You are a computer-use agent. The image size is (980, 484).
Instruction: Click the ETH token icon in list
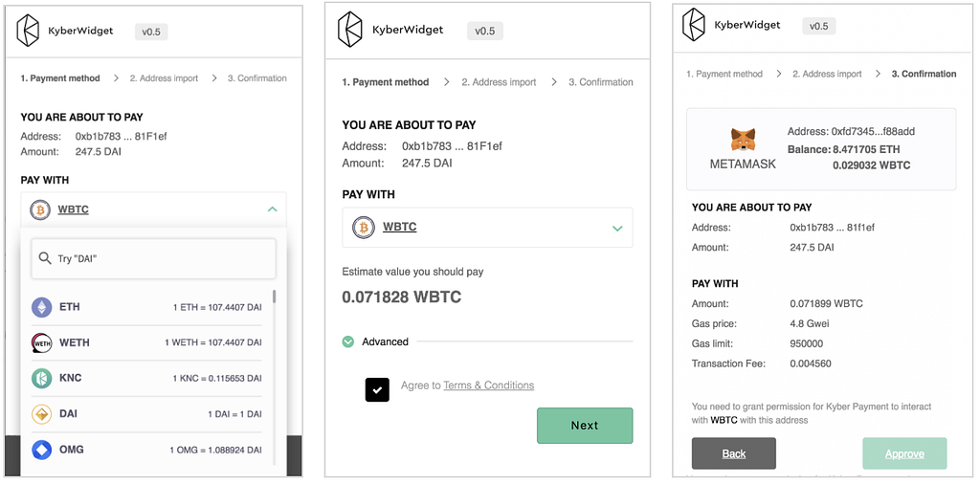[x=41, y=307]
